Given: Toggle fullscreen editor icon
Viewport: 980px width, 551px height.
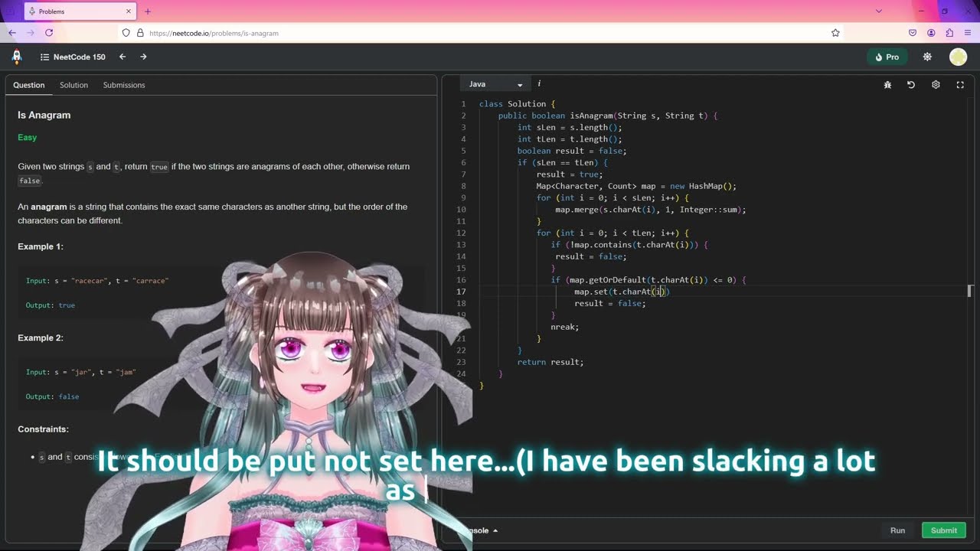Looking at the screenshot, I should [960, 85].
